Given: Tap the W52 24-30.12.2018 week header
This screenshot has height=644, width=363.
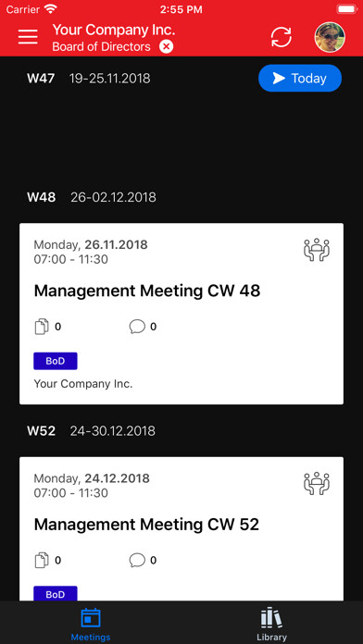Looking at the screenshot, I should pos(92,431).
